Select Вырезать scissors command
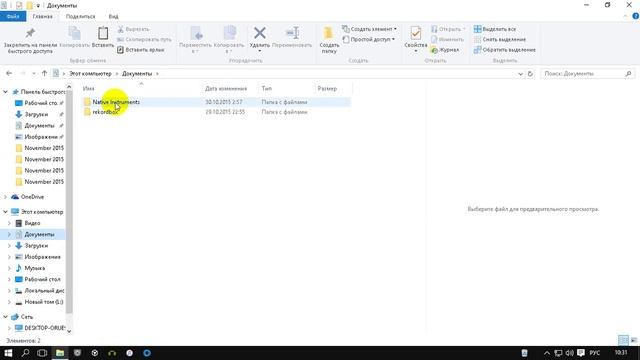 (133, 29)
